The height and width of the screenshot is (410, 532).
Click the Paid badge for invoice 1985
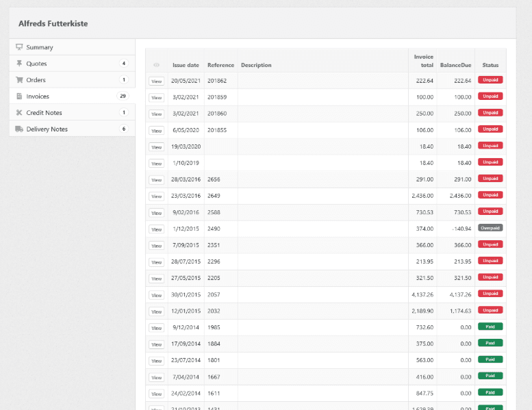click(490, 326)
